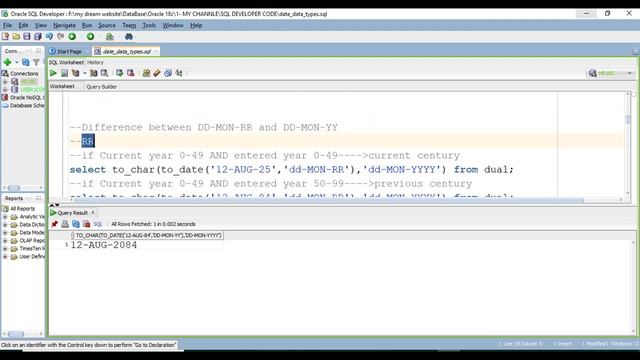This screenshot has width=640, height=360.
Task: Click the Rollback icon
Action: [x=131, y=73]
